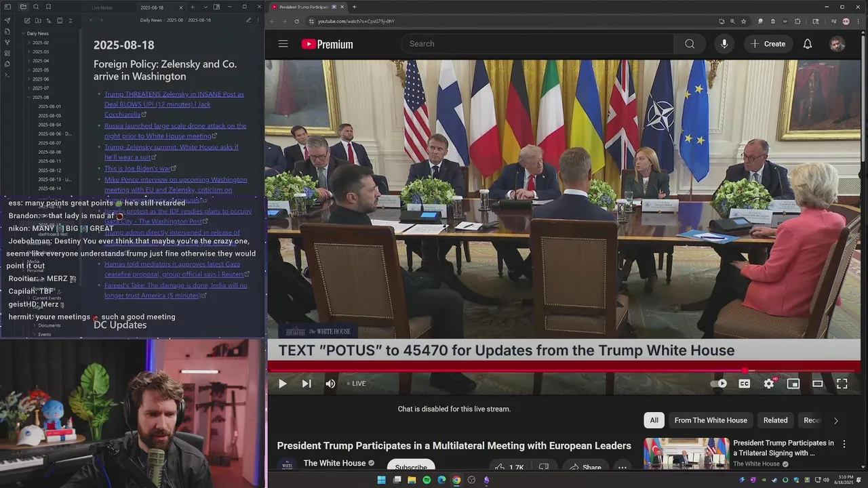Create new note in Obsidian explorer
This screenshot has height=488, width=868.
[26, 21]
